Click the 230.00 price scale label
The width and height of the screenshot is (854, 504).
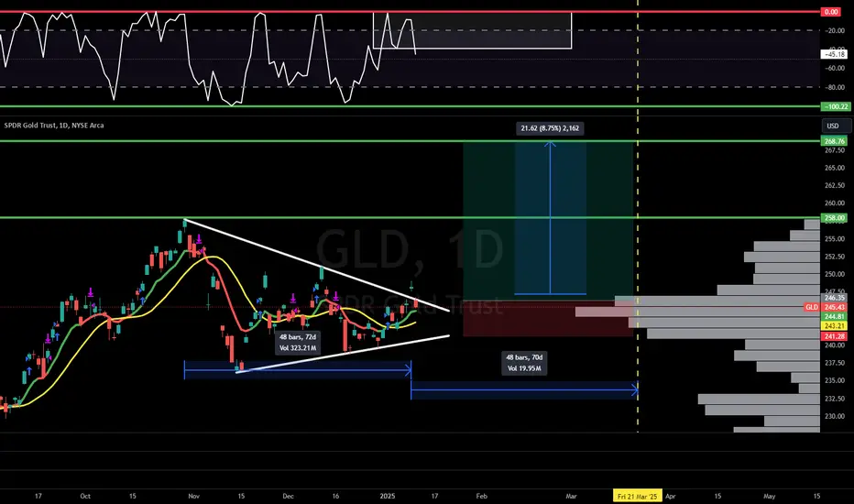(x=835, y=416)
